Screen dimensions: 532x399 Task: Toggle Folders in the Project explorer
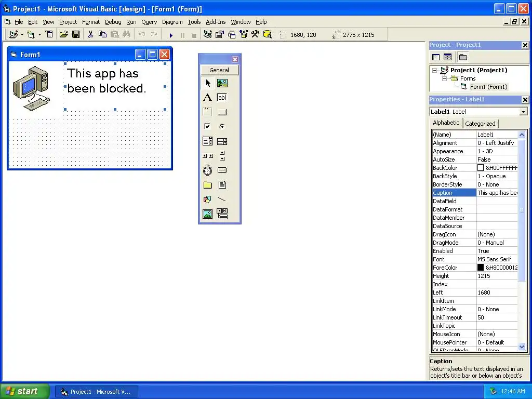pos(463,57)
